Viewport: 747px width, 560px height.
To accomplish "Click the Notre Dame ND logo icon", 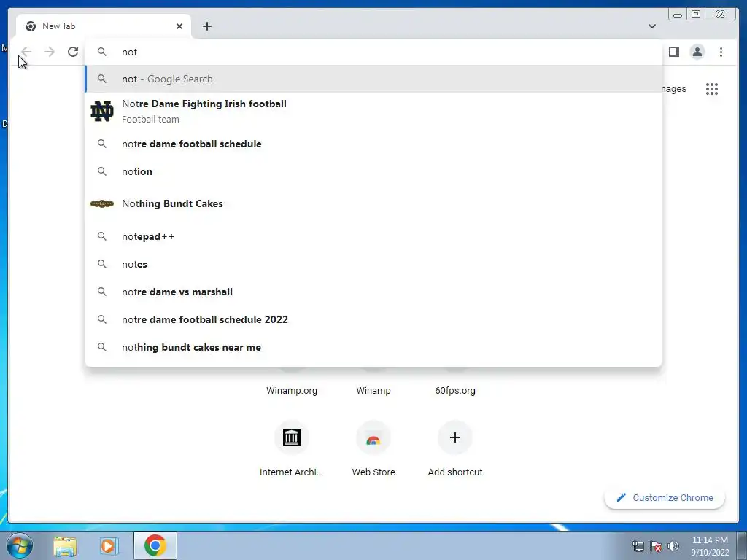I will click(x=102, y=111).
